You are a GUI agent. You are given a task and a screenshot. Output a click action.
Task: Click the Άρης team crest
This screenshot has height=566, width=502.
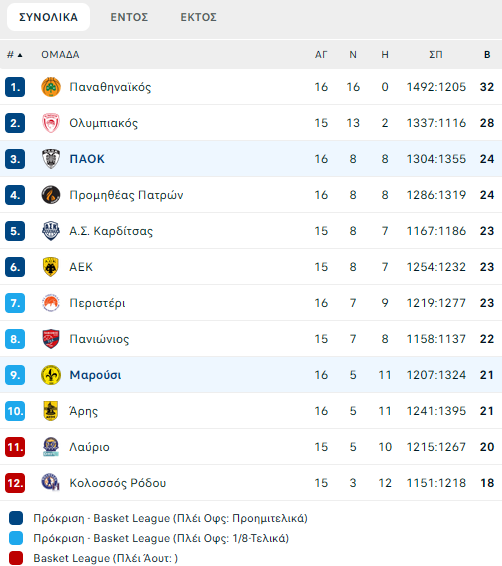51,411
